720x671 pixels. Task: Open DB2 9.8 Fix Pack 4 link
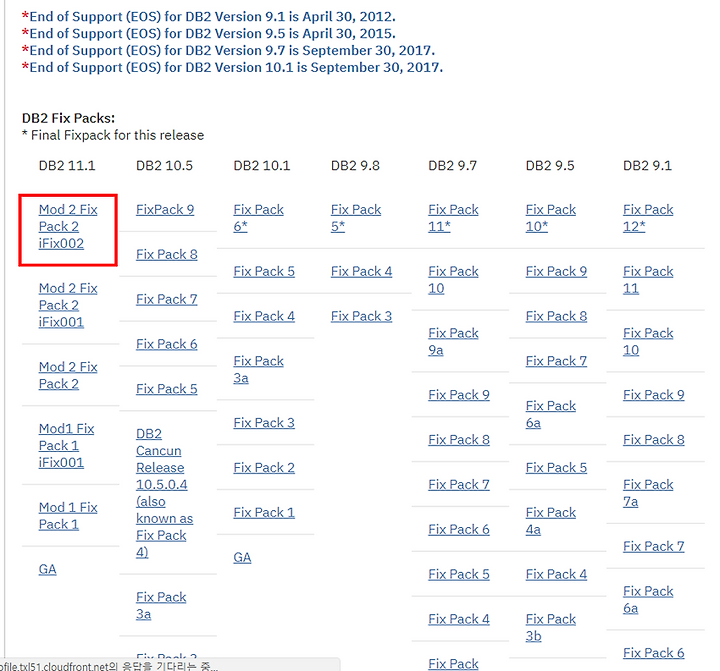pyautogui.click(x=361, y=271)
